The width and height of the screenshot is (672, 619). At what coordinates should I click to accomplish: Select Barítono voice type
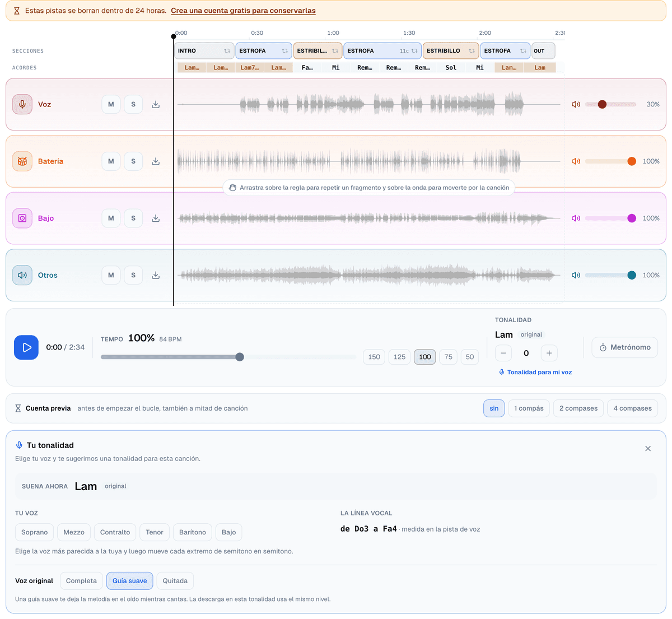pyautogui.click(x=193, y=532)
